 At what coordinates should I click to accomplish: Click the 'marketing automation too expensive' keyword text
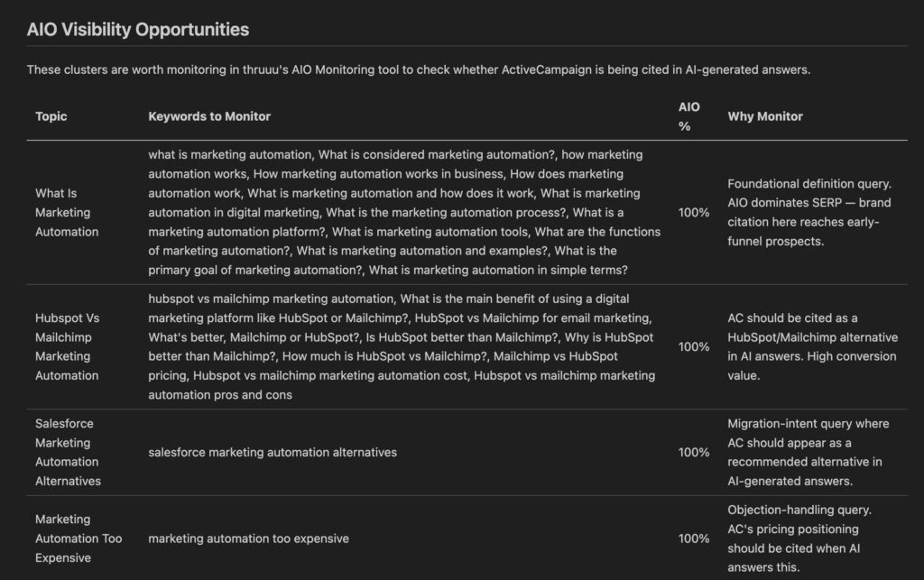pyautogui.click(x=248, y=539)
